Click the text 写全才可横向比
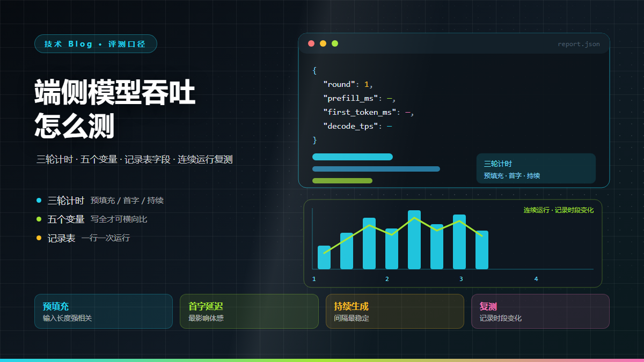This screenshot has height=362, width=644. 119,219
